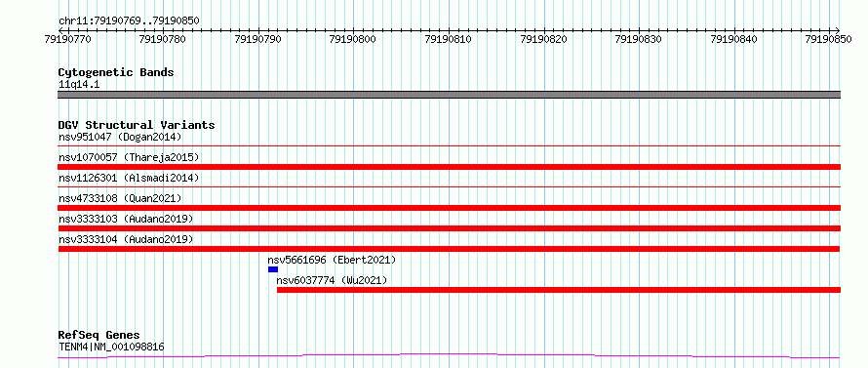Click ruler position 79190810
This screenshot has height=368, width=868.
click(449, 39)
